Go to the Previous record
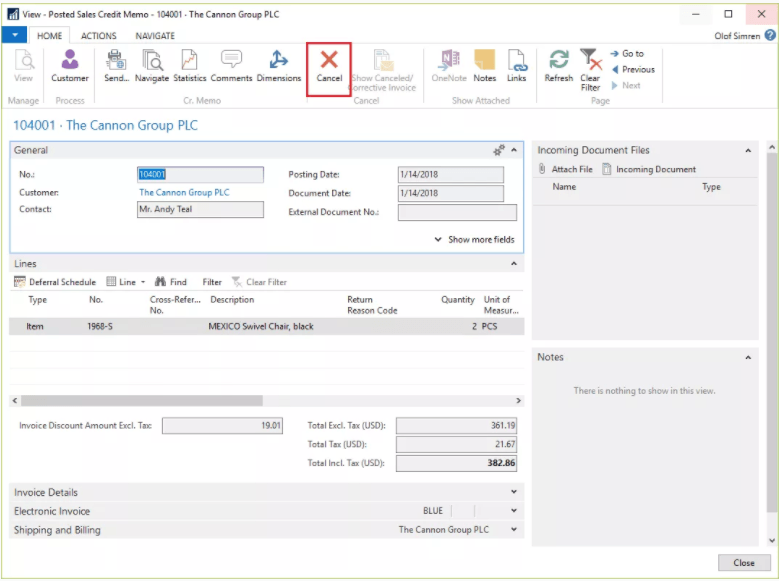Viewport: 779px width, 581px height. [x=633, y=70]
